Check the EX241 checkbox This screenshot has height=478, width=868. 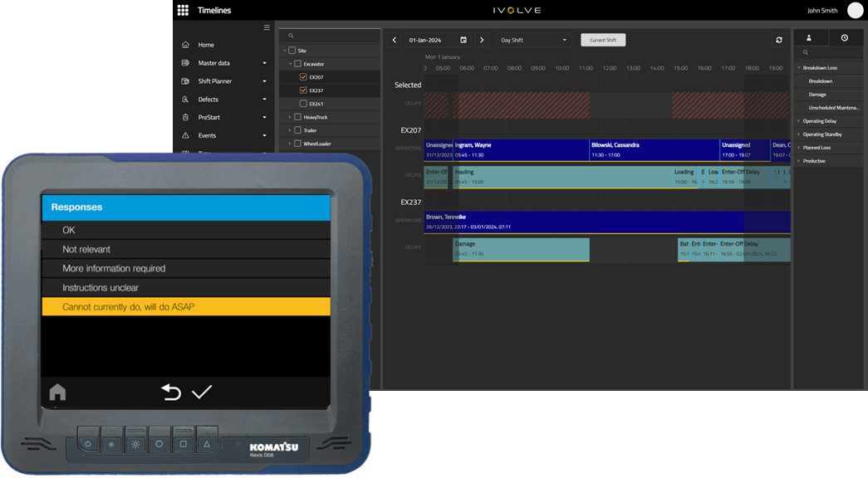click(303, 104)
